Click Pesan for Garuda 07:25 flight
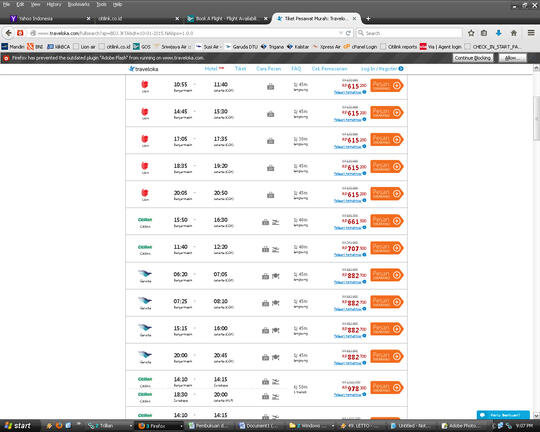 pyautogui.click(x=387, y=302)
